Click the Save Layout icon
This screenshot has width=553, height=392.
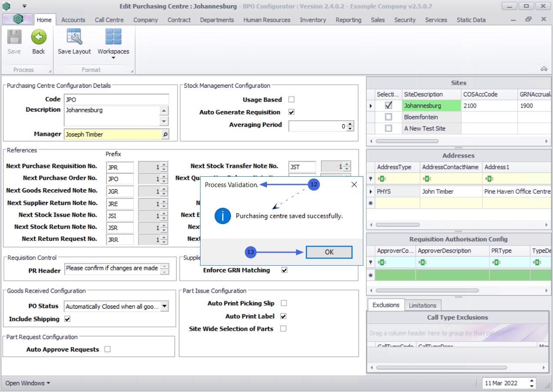pyautogui.click(x=74, y=37)
